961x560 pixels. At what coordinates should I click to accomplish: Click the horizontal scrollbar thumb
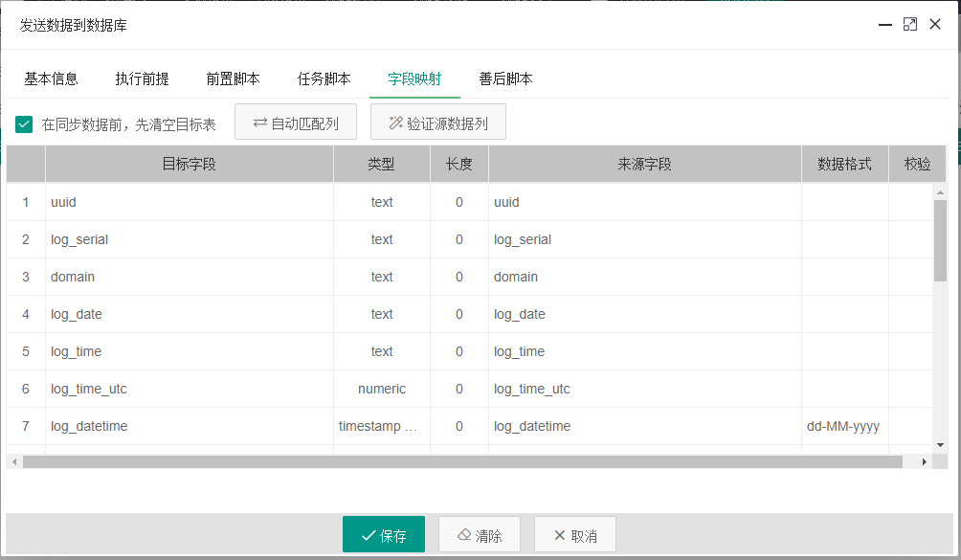coord(462,462)
